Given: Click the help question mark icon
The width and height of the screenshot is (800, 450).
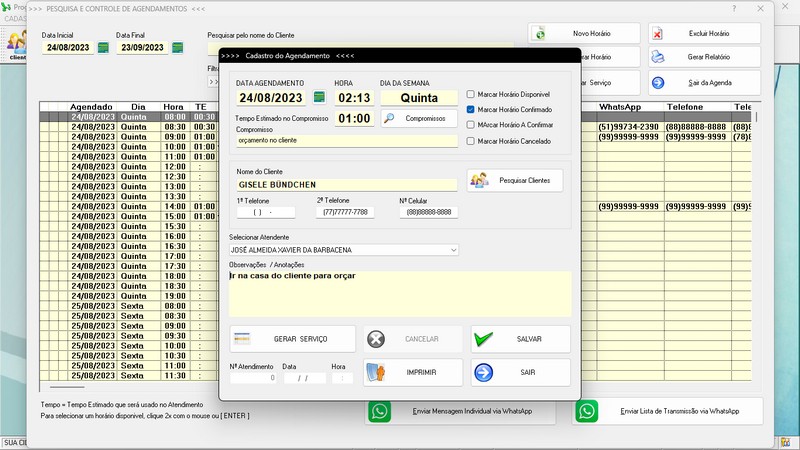Looking at the screenshot, I should tap(734, 9).
